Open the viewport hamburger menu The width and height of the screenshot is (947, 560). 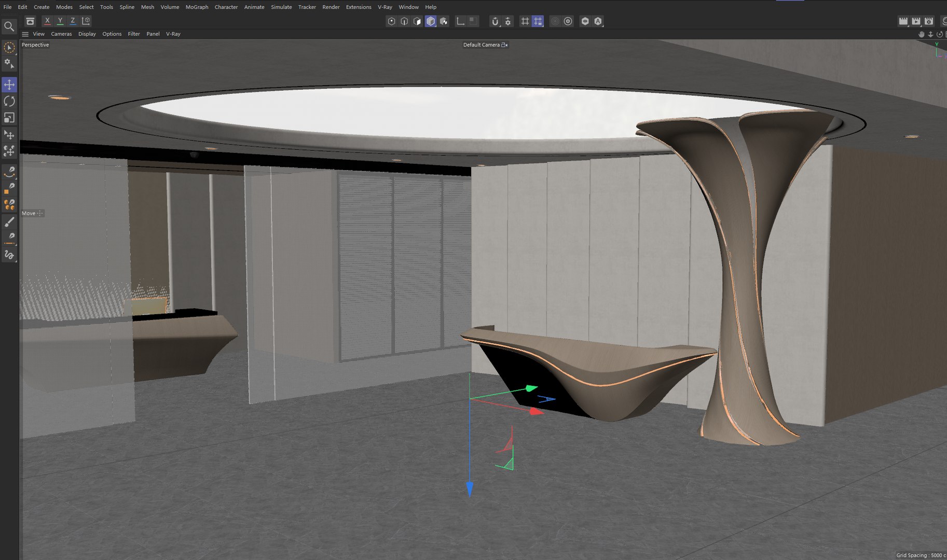(25, 34)
